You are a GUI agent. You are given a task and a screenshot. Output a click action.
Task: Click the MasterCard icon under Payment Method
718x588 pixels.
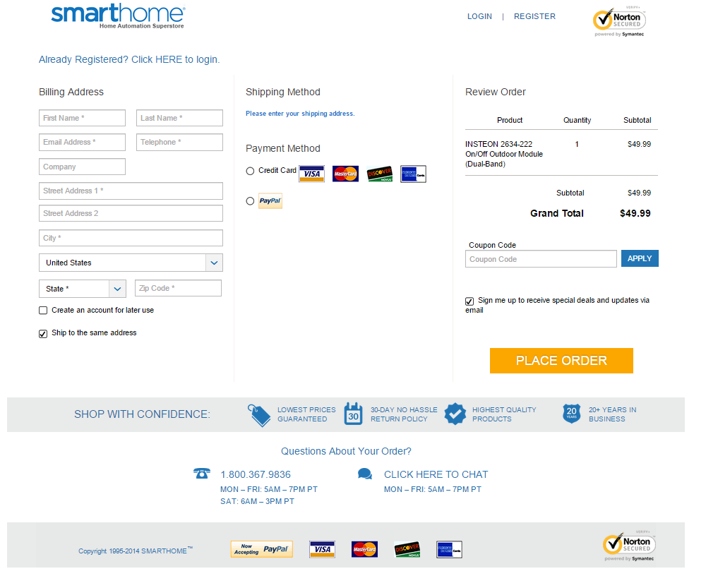pyautogui.click(x=345, y=174)
